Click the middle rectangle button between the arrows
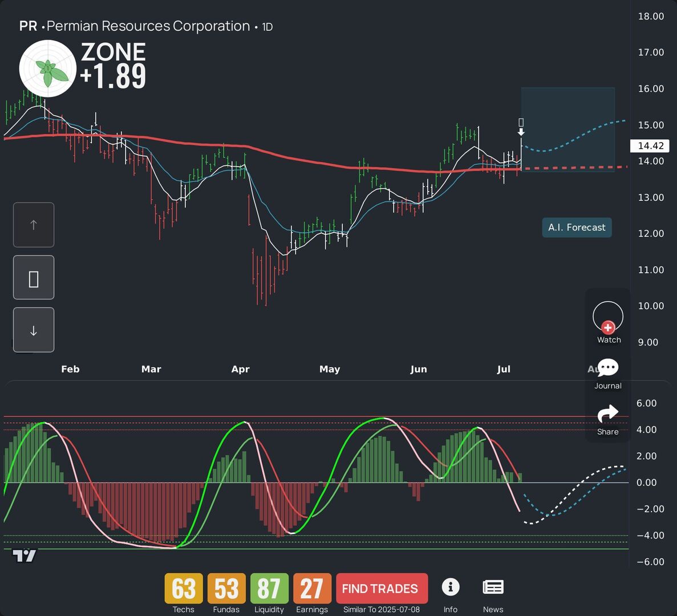 [x=34, y=277]
